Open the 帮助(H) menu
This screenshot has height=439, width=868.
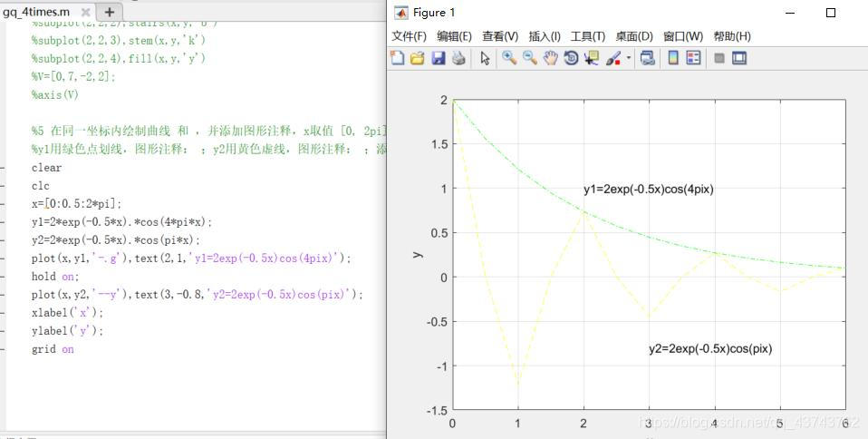(732, 36)
